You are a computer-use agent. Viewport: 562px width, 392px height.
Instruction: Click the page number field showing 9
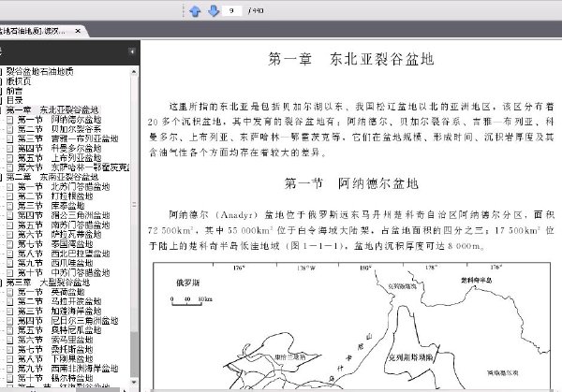tap(232, 10)
